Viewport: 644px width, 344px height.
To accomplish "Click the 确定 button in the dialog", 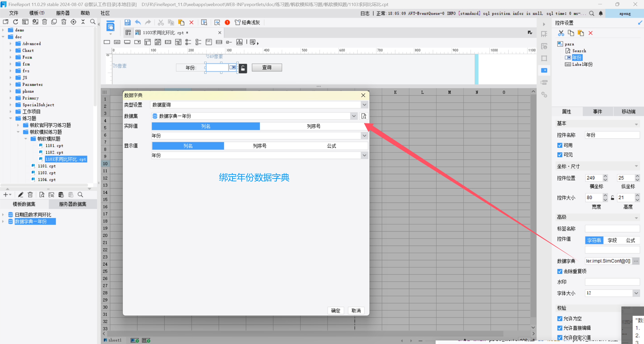I will (335, 311).
